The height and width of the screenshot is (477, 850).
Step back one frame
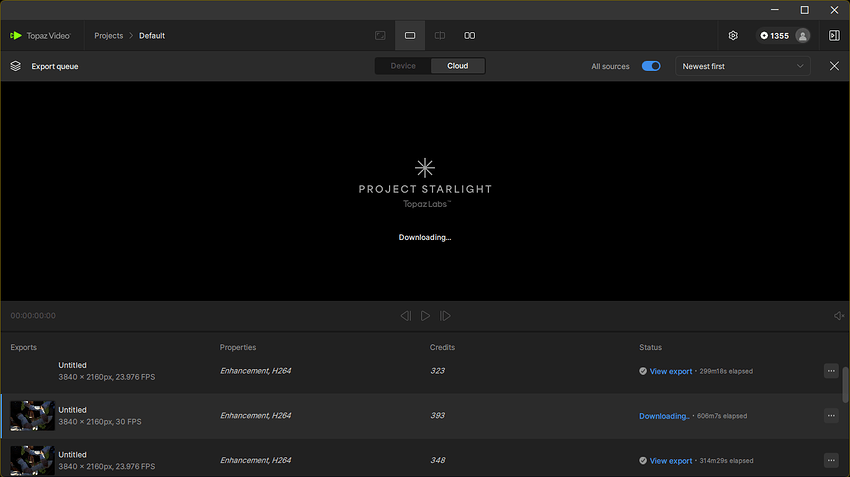coord(405,315)
